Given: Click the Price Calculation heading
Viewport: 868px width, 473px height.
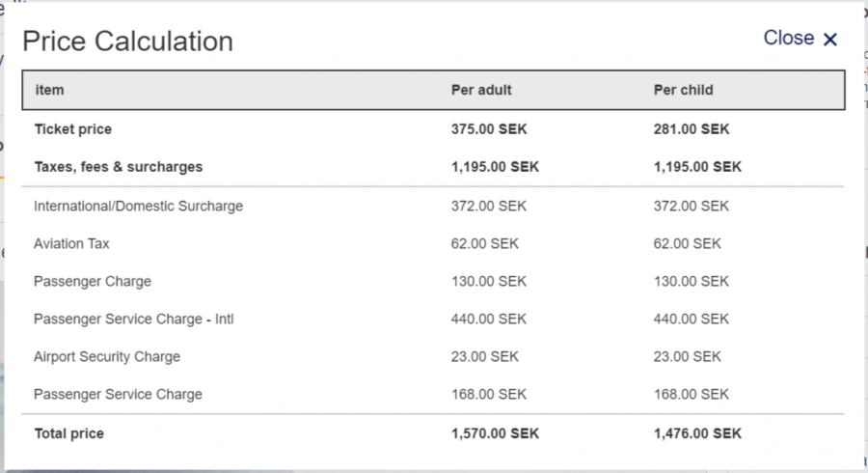Looking at the screenshot, I should point(127,42).
